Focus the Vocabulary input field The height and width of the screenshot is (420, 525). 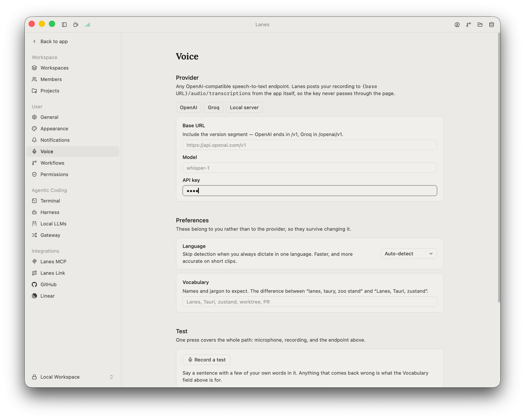310,302
